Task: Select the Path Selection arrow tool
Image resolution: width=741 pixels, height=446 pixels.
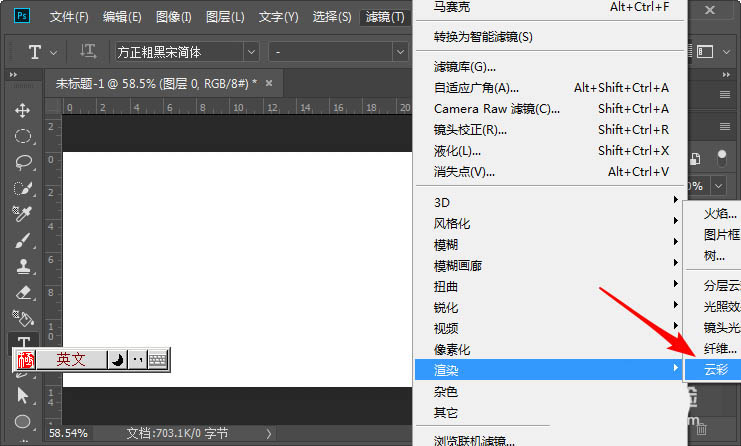Action: tap(22, 395)
